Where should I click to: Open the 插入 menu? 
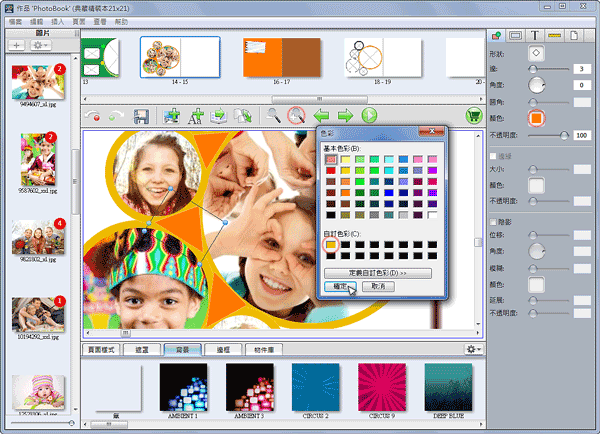[57, 22]
